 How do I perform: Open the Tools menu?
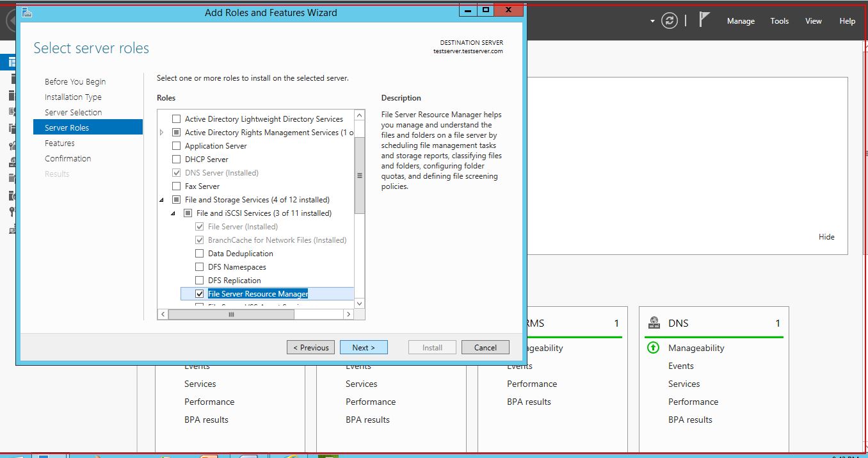coord(779,21)
